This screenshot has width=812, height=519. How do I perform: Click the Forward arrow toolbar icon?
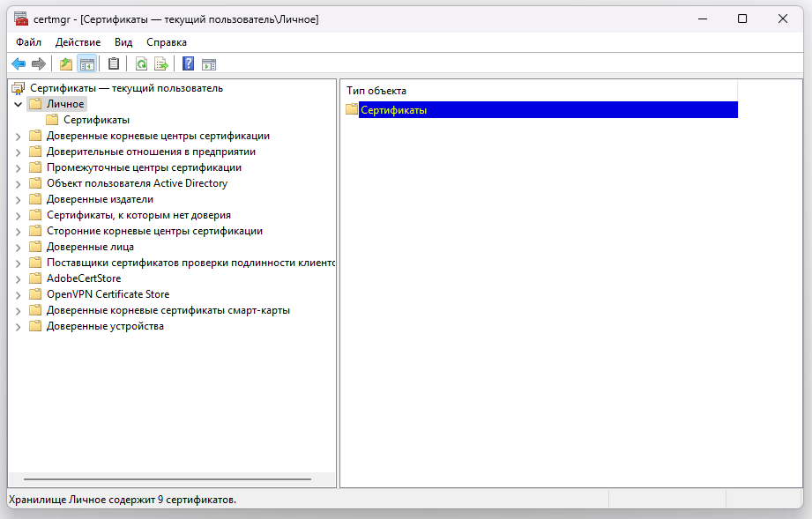click(38, 63)
